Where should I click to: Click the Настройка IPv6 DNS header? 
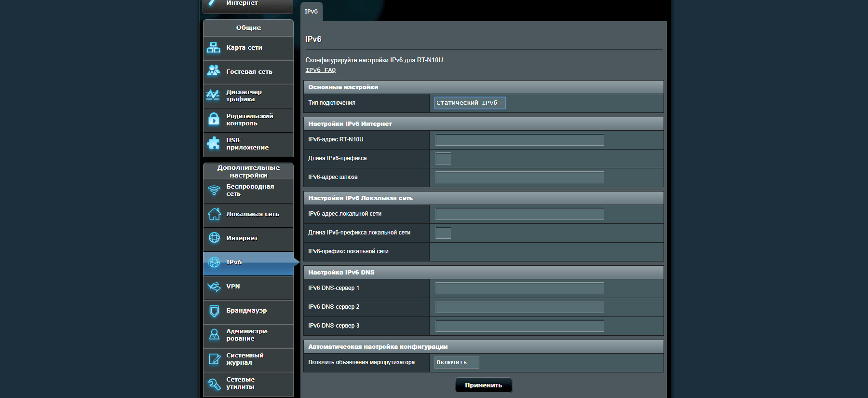pyautogui.click(x=483, y=273)
